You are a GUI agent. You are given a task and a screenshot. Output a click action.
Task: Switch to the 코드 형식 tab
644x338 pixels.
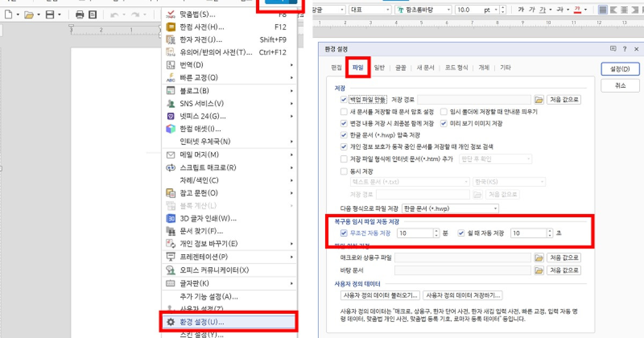(x=457, y=68)
